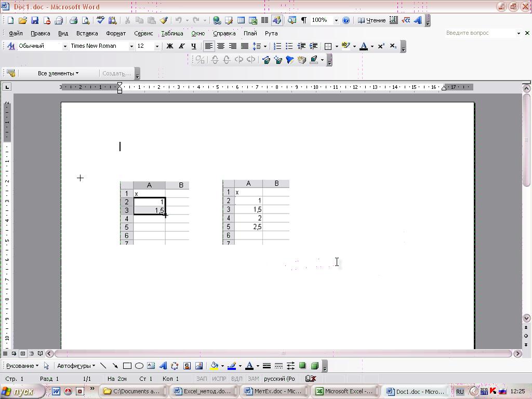
Task: Click the format painter brush
Action: click(x=164, y=20)
